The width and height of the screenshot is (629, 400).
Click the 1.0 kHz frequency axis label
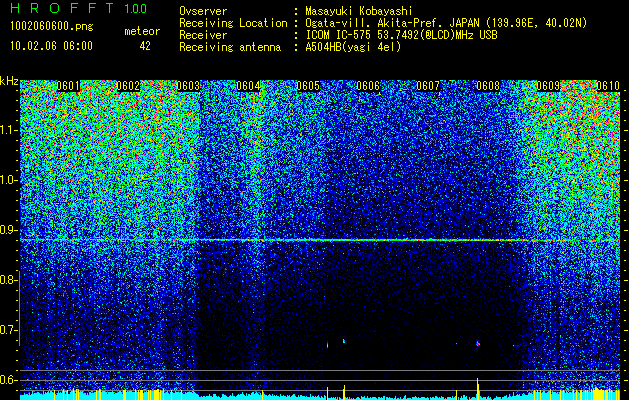click(x=9, y=180)
